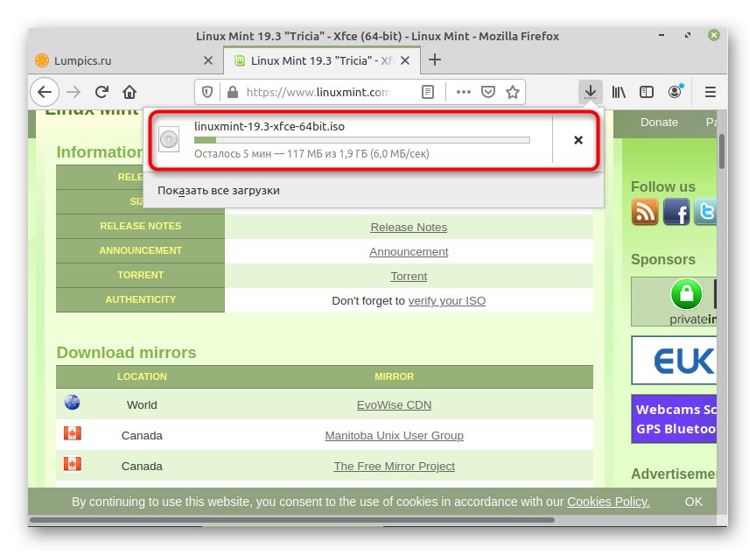
Task: Click the MIRROR column header
Action: [394, 376]
